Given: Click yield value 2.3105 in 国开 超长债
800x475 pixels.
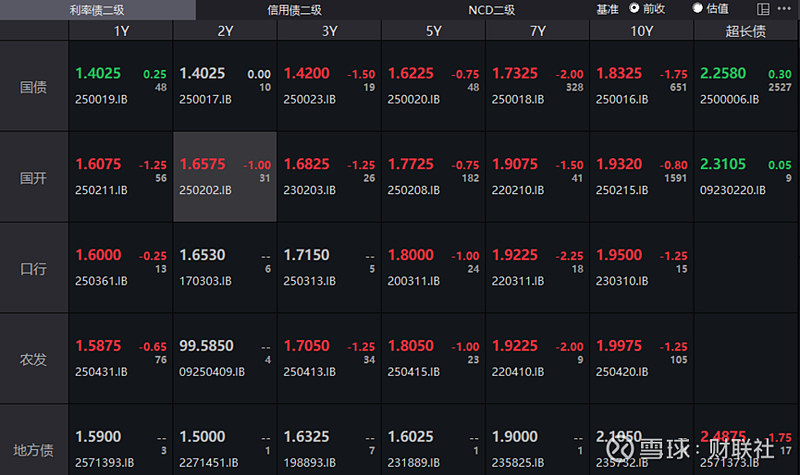Looking at the screenshot, I should point(723,164).
